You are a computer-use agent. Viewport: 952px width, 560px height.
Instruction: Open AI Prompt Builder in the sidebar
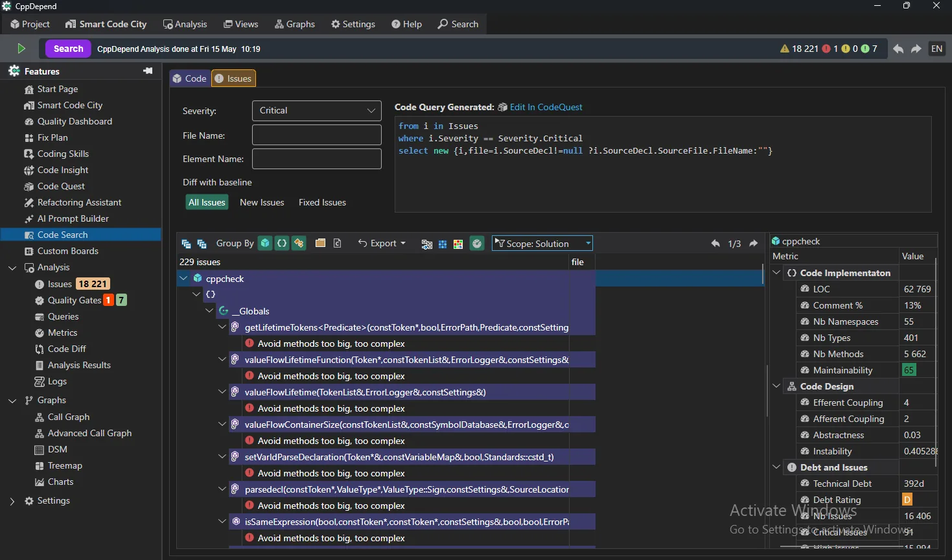(73, 218)
